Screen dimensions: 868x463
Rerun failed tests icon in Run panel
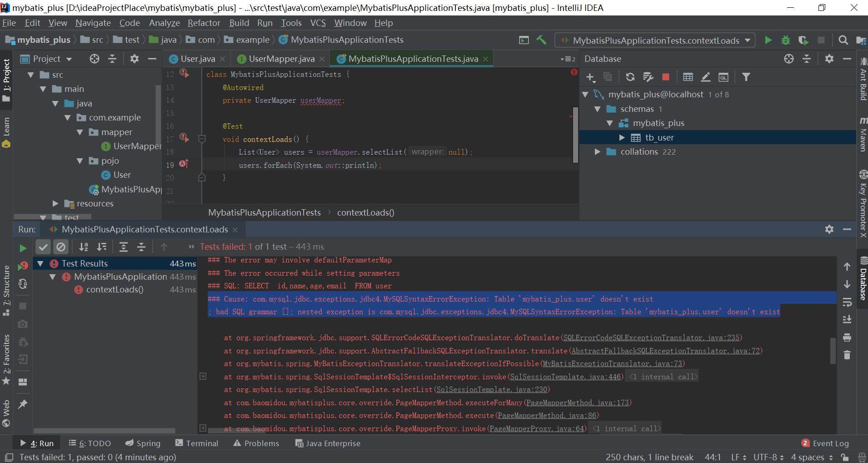coord(23,266)
